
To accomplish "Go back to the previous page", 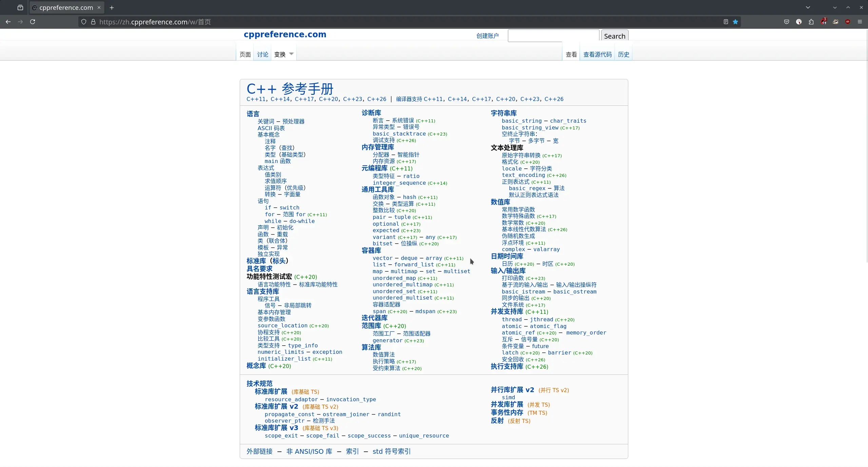I will point(8,22).
